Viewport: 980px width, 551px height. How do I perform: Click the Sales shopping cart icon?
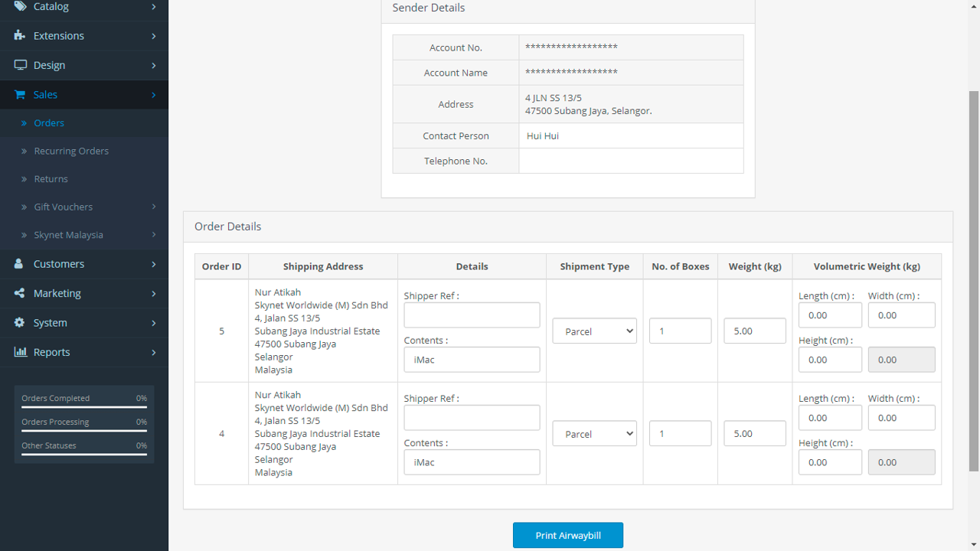(20, 95)
